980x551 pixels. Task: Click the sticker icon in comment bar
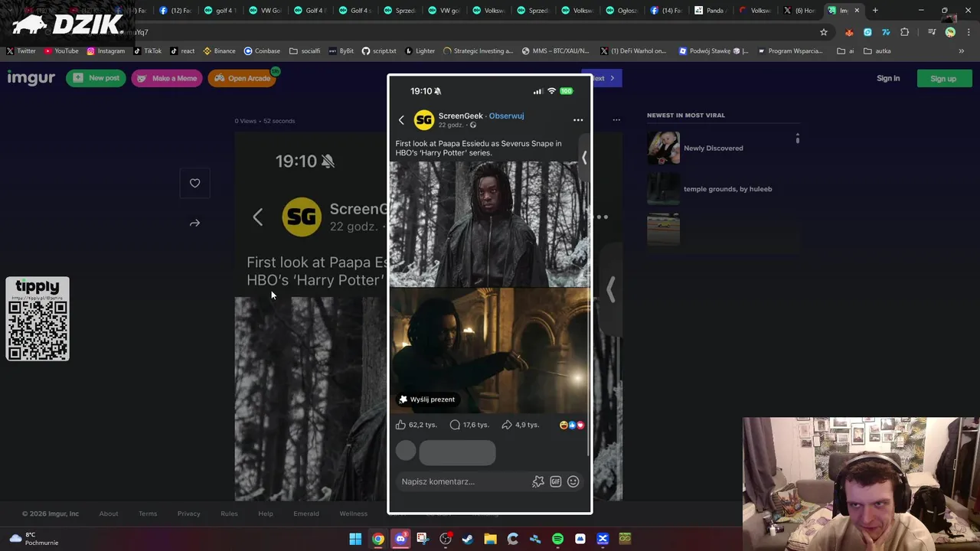[538, 481]
